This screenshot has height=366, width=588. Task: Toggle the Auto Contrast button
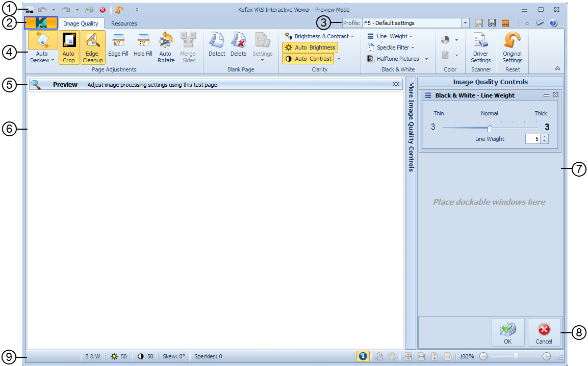click(x=308, y=59)
